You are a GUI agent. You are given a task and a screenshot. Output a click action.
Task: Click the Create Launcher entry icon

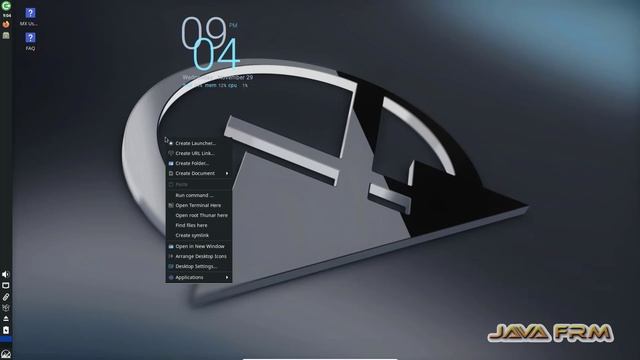coord(171,143)
